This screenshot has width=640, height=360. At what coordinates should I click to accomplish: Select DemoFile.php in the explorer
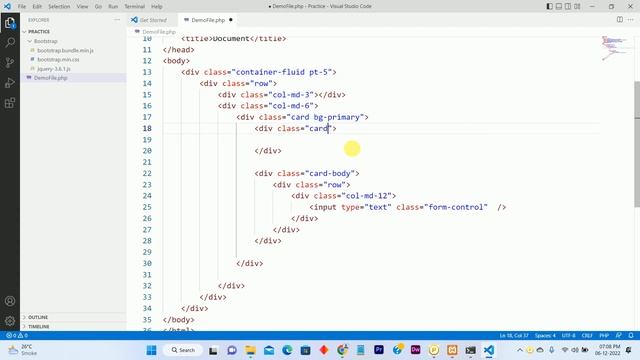pos(73,78)
